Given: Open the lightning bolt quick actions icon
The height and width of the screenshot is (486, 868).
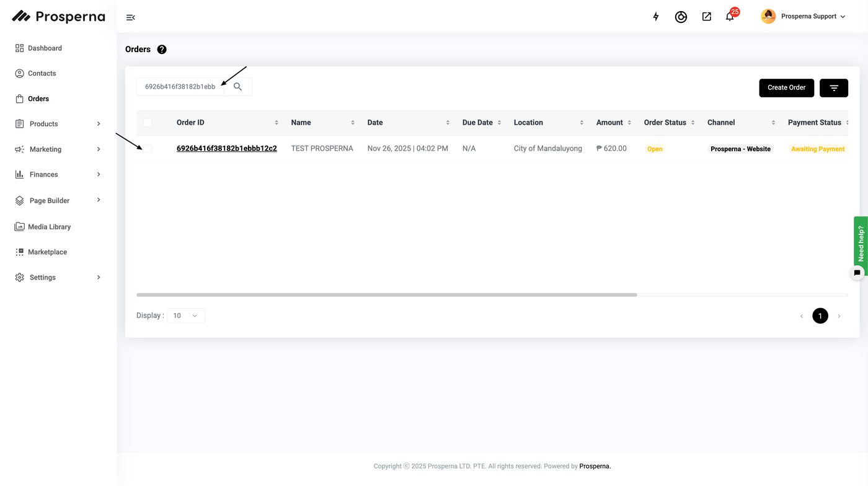Looking at the screenshot, I should 656,17.
